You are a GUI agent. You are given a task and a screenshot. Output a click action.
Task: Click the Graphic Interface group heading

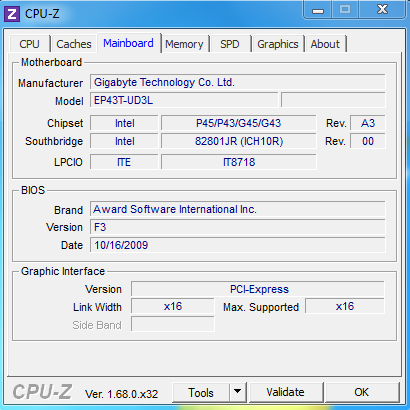tap(63, 271)
